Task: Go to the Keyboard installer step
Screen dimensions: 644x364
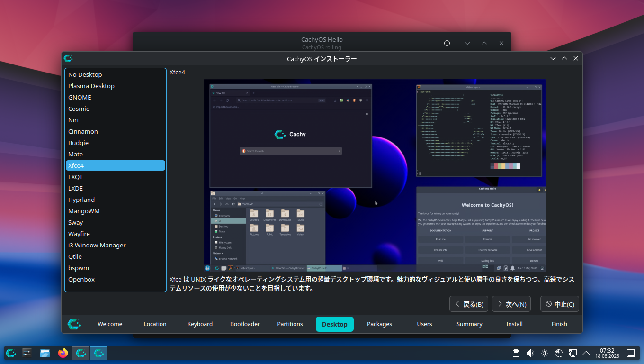Action: tap(200, 324)
